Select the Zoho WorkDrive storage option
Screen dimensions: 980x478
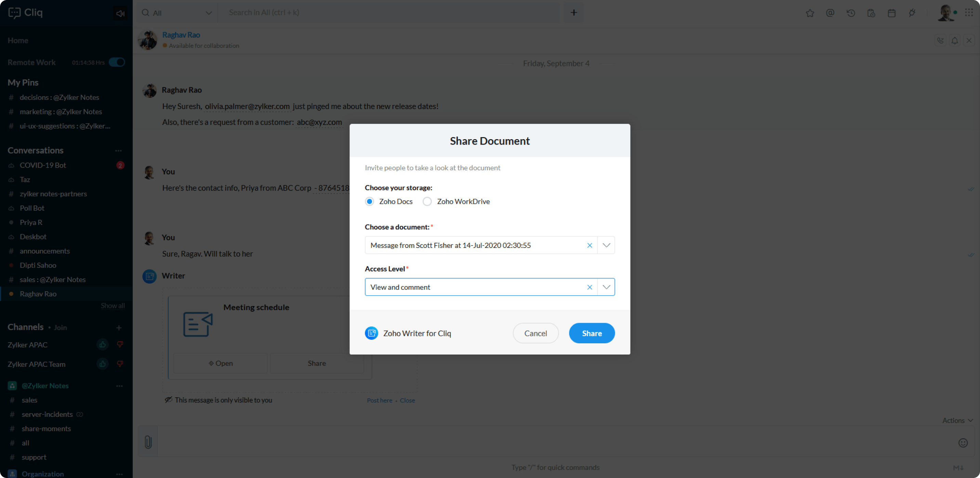[x=427, y=201]
